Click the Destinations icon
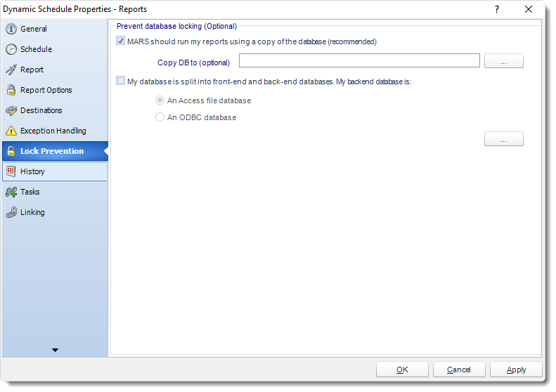Viewport: 556px width, 392px height. (x=11, y=110)
